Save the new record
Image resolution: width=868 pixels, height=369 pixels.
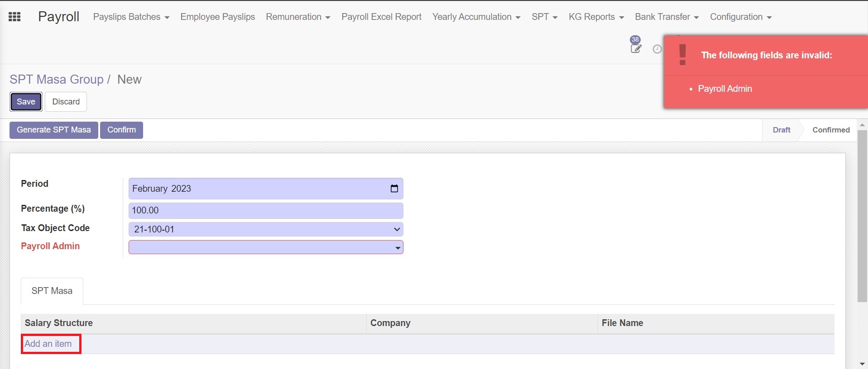(x=26, y=102)
